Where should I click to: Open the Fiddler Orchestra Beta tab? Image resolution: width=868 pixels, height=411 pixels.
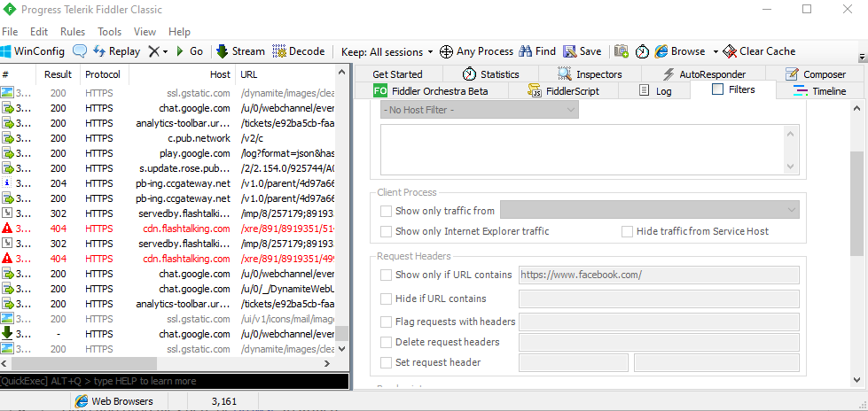[x=431, y=91]
